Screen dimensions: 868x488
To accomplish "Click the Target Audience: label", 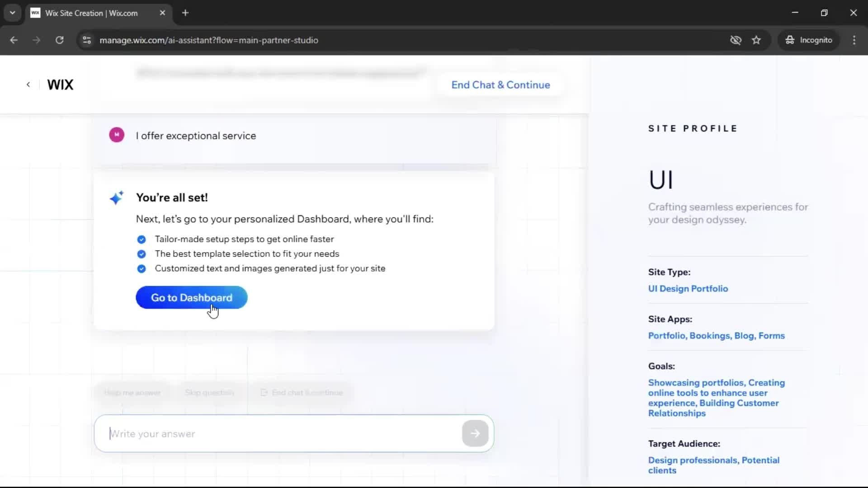I will [684, 444].
